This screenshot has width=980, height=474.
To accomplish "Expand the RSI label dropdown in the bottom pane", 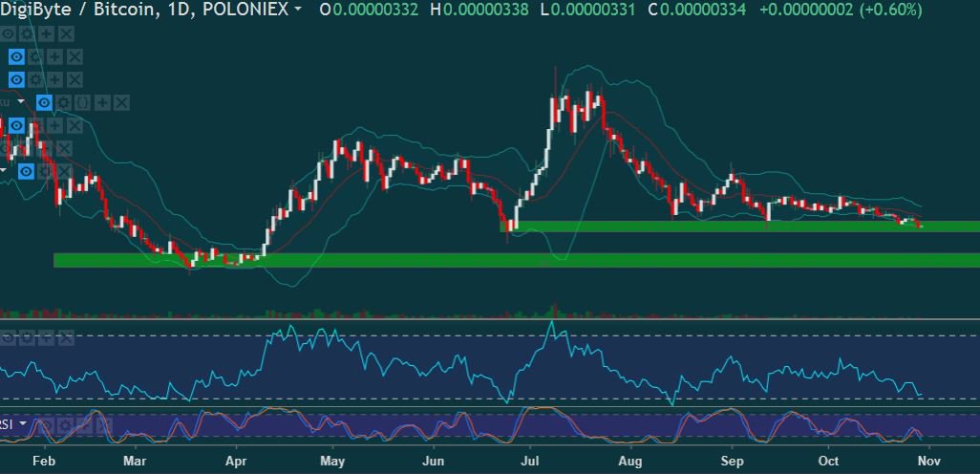I will [x=23, y=423].
